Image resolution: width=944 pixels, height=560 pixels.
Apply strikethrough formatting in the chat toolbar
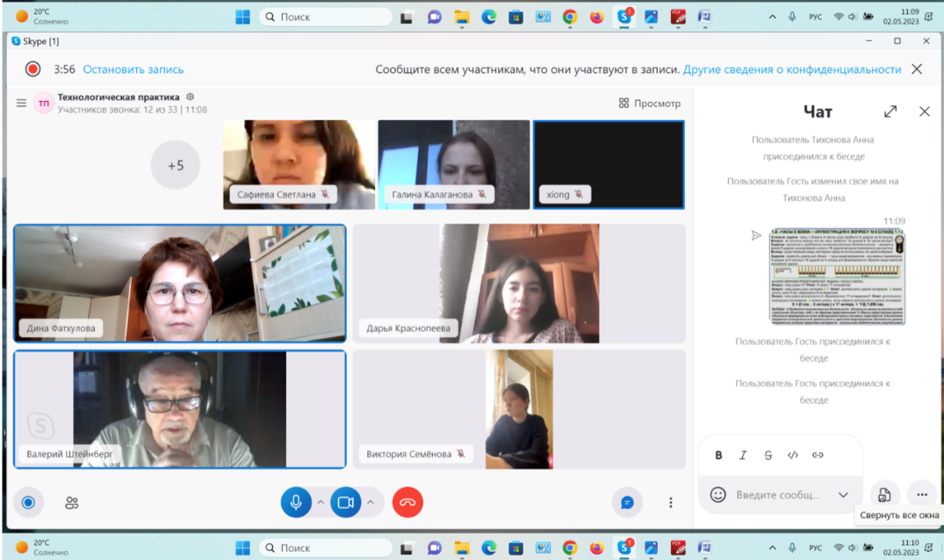click(768, 455)
